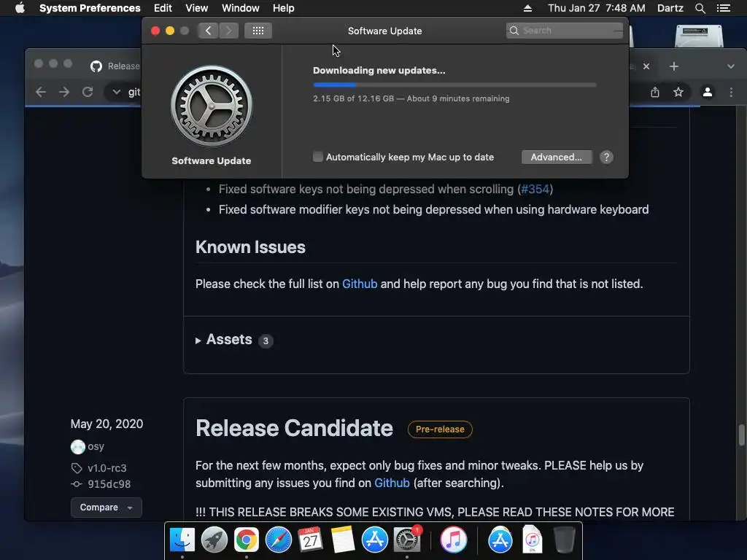747x560 pixels.
Task: Open the Trash in the Dock
Action: [565, 540]
